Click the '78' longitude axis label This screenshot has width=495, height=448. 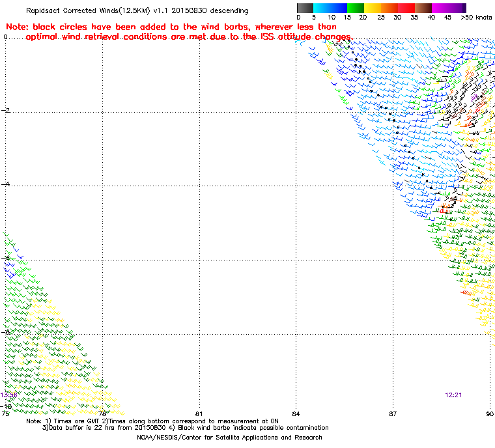pos(102,414)
